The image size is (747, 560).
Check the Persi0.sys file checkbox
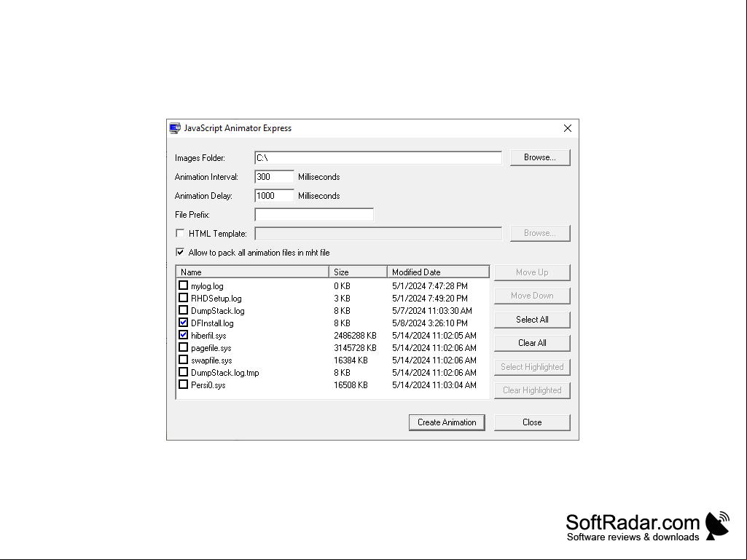pyautogui.click(x=184, y=384)
